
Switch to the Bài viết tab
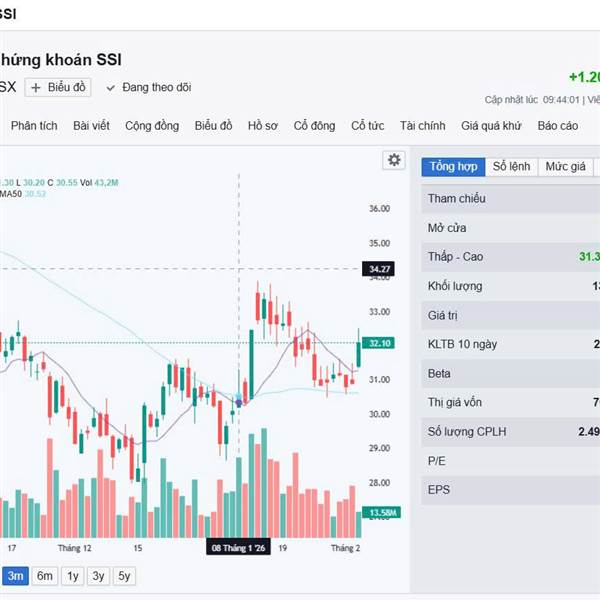pyautogui.click(x=91, y=126)
